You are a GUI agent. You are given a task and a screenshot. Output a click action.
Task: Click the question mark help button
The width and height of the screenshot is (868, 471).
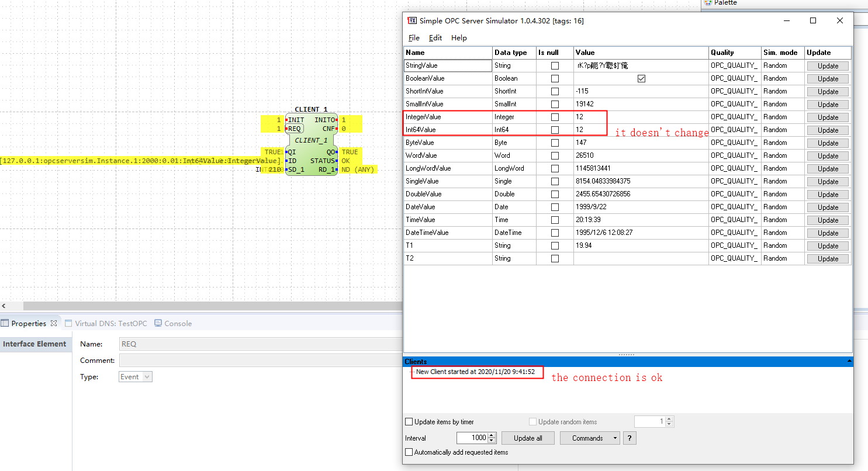coord(630,438)
